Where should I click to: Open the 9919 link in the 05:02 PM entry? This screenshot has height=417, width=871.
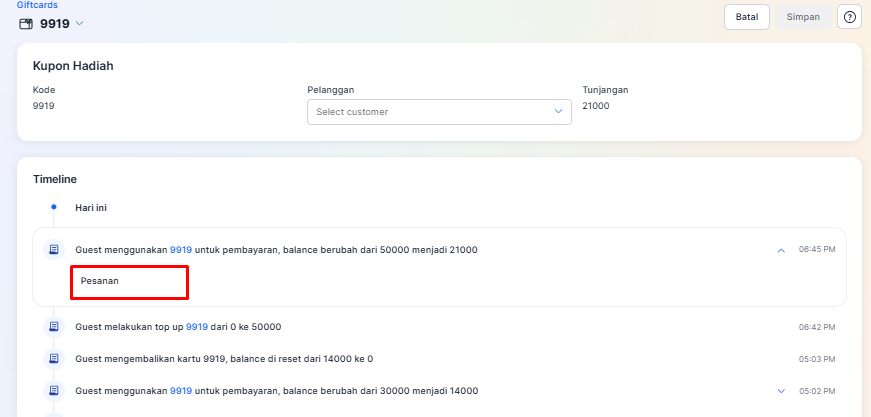(181, 391)
